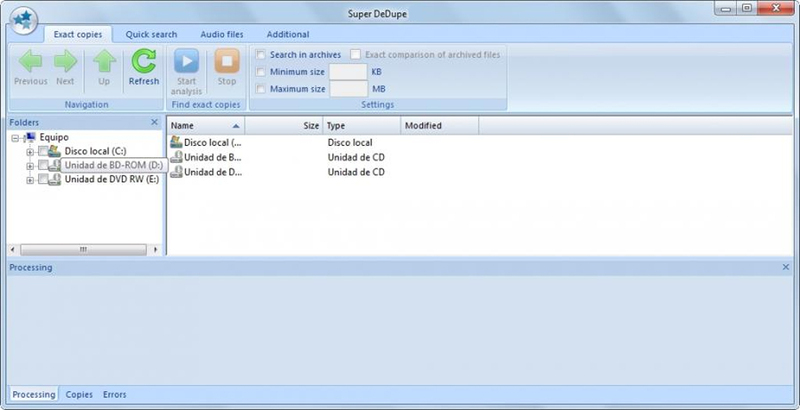Viewport: 800px width, 410px height.
Task: Select Disco local (C:) tree label
Action: coord(95,151)
